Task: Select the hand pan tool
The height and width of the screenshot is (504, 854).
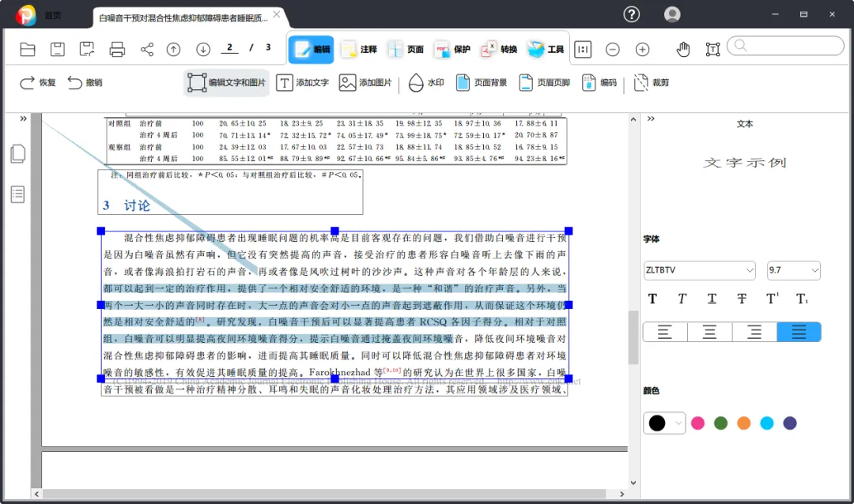Action: click(683, 50)
